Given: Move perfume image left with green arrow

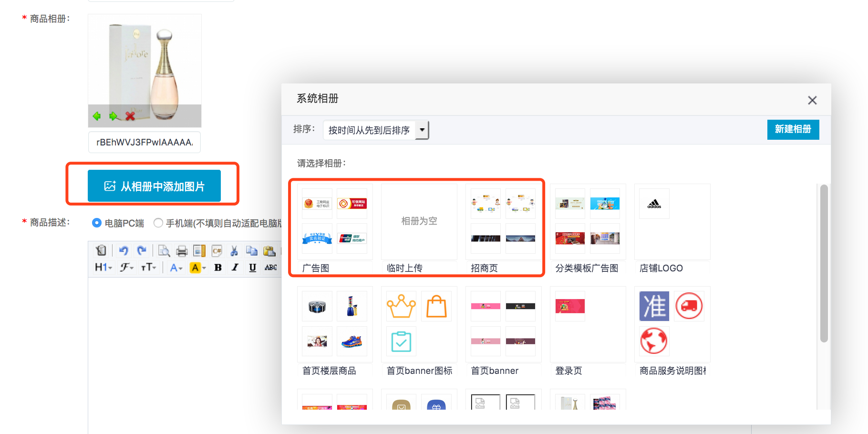Looking at the screenshot, I should pyautogui.click(x=97, y=116).
